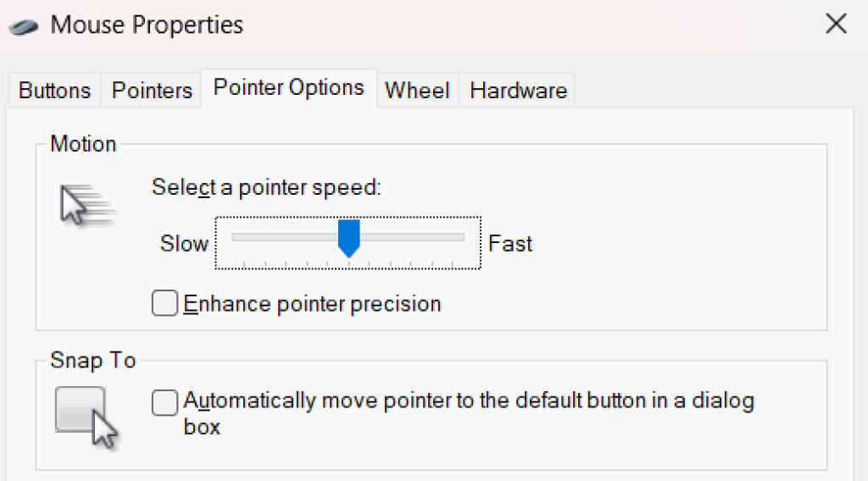Image resolution: width=868 pixels, height=481 pixels.
Task: Click the Fast label beside the slider
Action: (510, 244)
